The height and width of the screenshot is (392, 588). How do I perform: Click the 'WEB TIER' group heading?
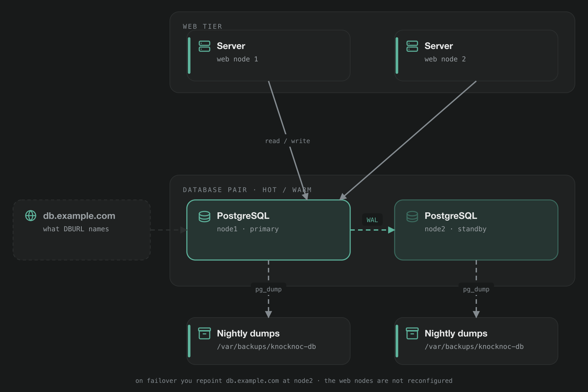(203, 26)
